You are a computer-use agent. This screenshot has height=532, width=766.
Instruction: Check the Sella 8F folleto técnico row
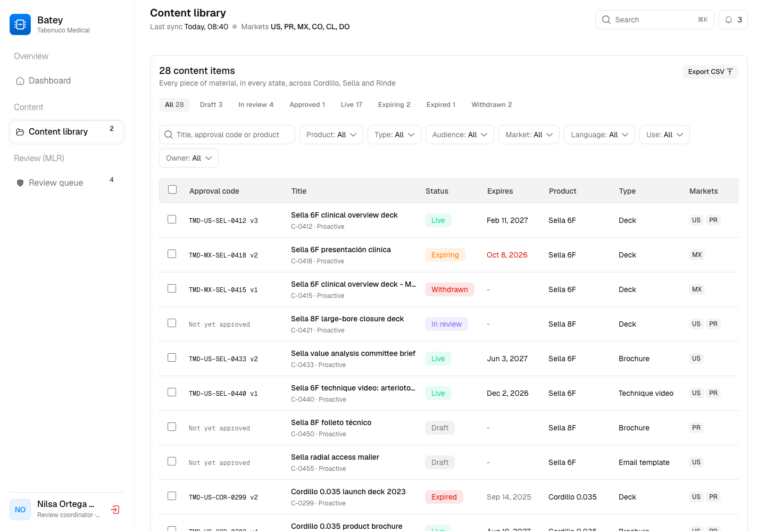(x=172, y=427)
